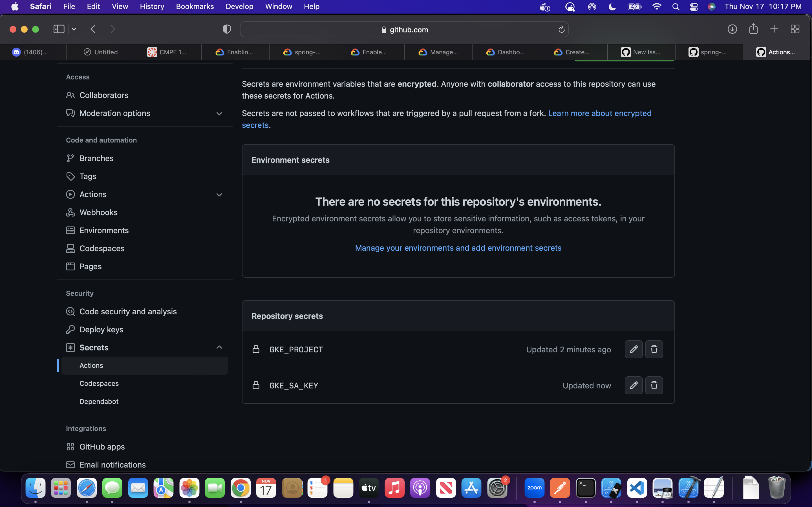Switch to the New Issue tab
This screenshot has width=812, height=507.
pos(641,52)
